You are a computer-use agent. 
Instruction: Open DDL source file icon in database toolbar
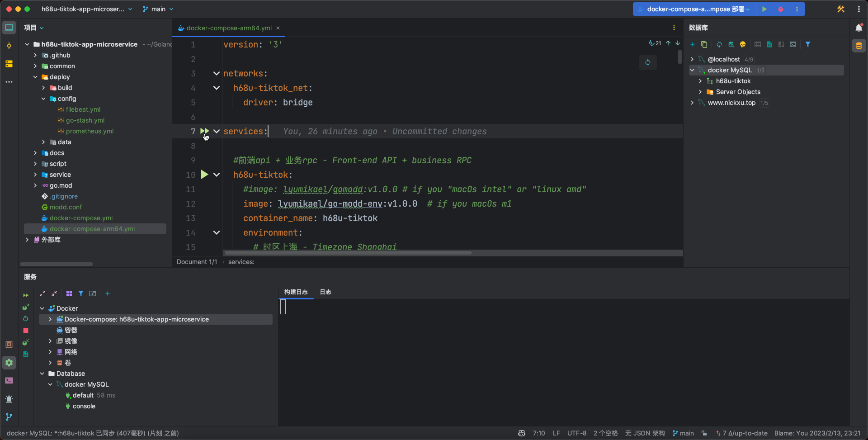[x=769, y=44]
